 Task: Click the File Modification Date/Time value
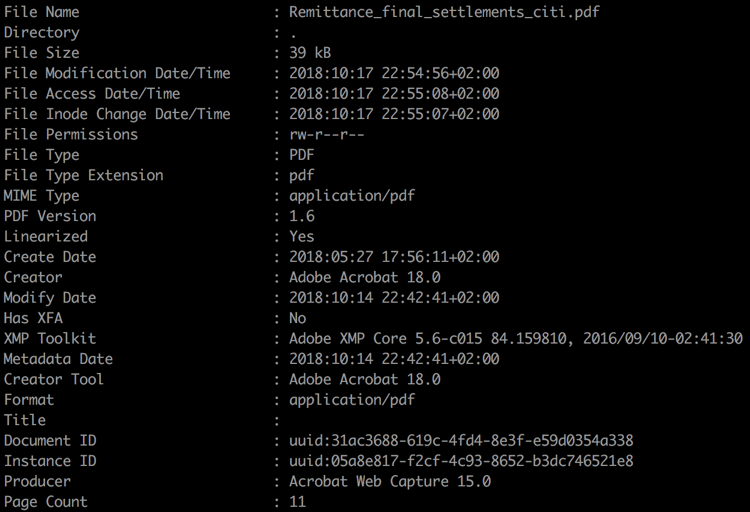pyautogui.click(x=394, y=73)
